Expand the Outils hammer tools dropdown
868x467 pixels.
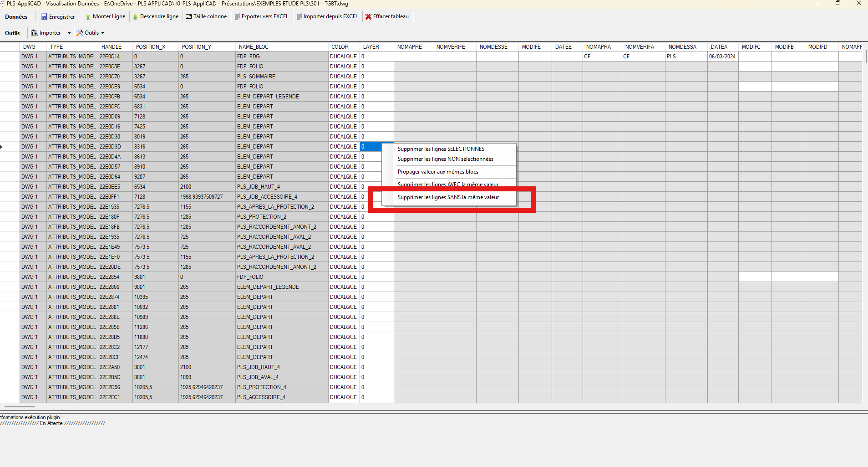pyautogui.click(x=90, y=33)
